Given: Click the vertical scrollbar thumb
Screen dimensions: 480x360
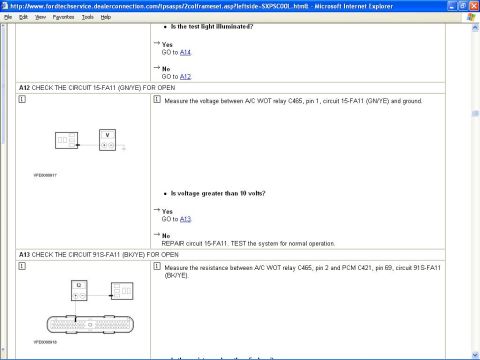Looking at the screenshot, I should coord(475,114).
